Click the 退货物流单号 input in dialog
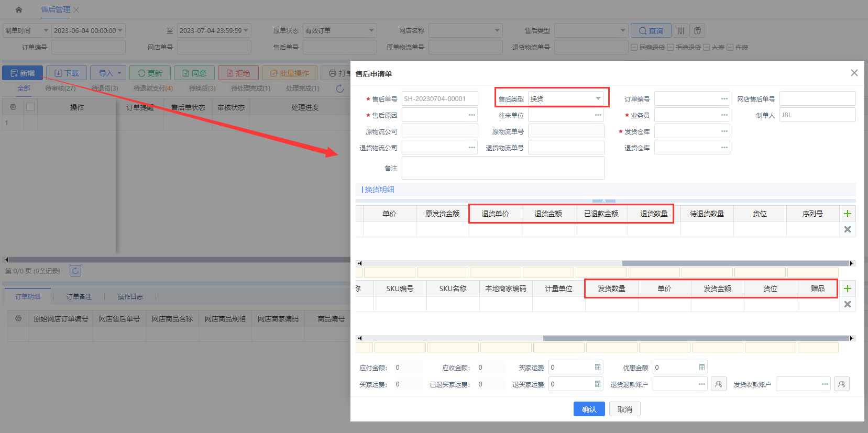The width and height of the screenshot is (868, 433). (566, 148)
